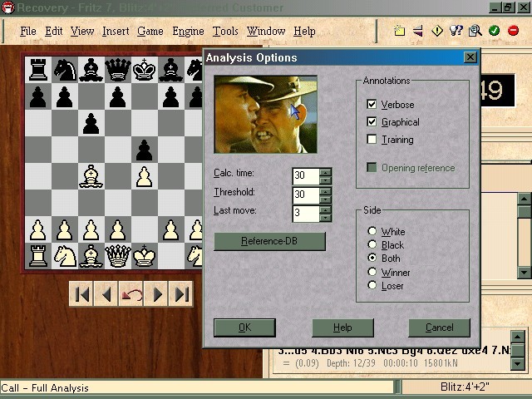Click the black queen on d8
This screenshot has height=399, width=532.
tap(118, 70)
